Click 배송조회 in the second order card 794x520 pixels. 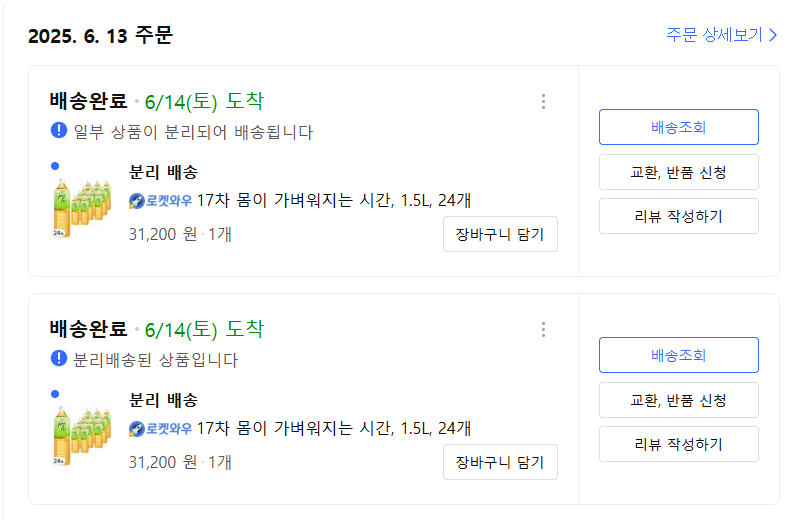click(x=679, y=355)
